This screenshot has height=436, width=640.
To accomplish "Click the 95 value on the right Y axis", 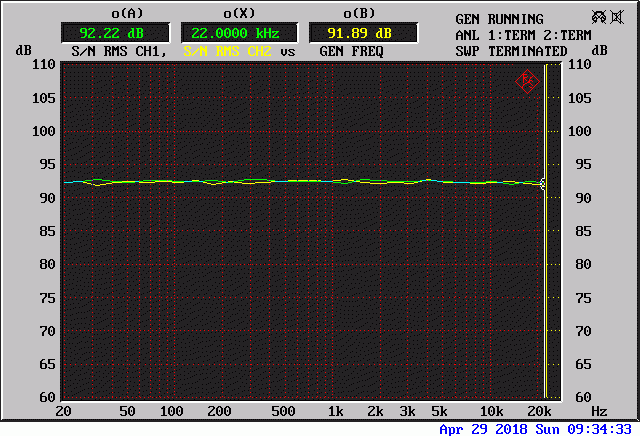I will 583,165.
